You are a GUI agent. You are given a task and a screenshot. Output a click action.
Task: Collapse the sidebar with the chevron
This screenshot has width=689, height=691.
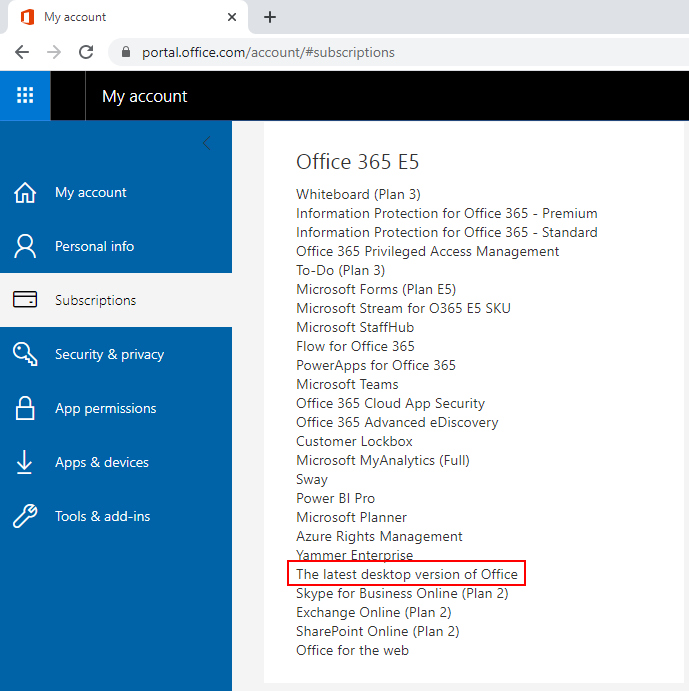pyautogui.click(x=206, y=143)
